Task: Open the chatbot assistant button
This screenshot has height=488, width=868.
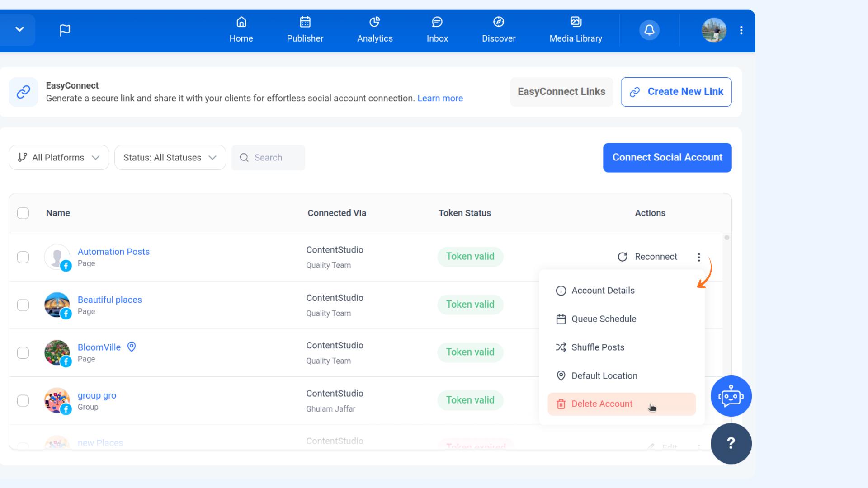Action: tap(731, 396)
